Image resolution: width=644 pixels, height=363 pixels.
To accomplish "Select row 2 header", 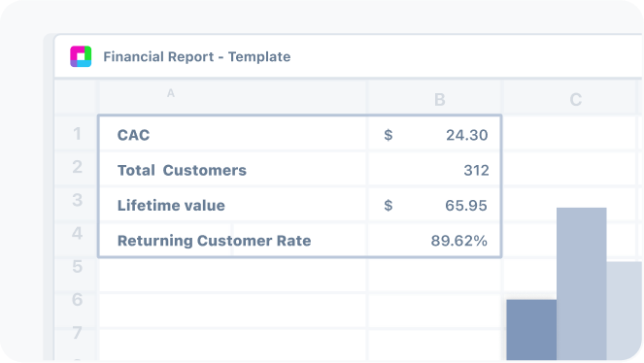I will 77,167.
